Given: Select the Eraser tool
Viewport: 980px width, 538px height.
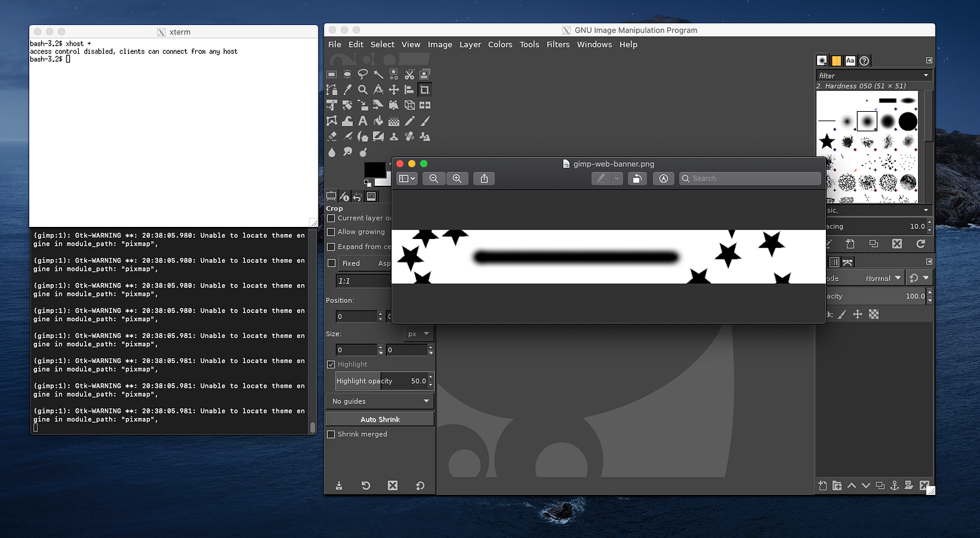Looking at the screenshot, I should (x=332, y=137).
